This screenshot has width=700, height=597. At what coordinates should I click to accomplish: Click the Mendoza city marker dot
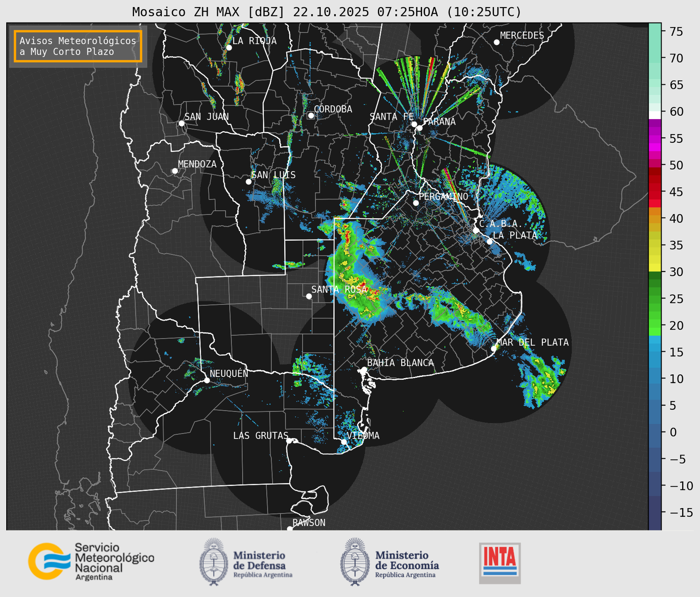tap(175, 171)
